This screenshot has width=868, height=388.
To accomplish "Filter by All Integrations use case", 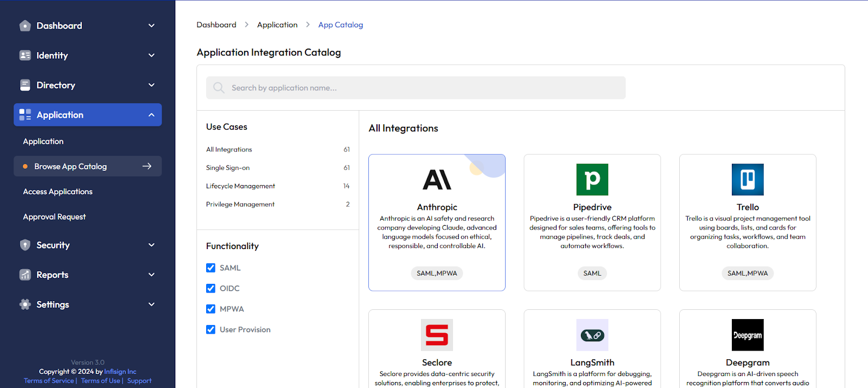I will 278,149.
